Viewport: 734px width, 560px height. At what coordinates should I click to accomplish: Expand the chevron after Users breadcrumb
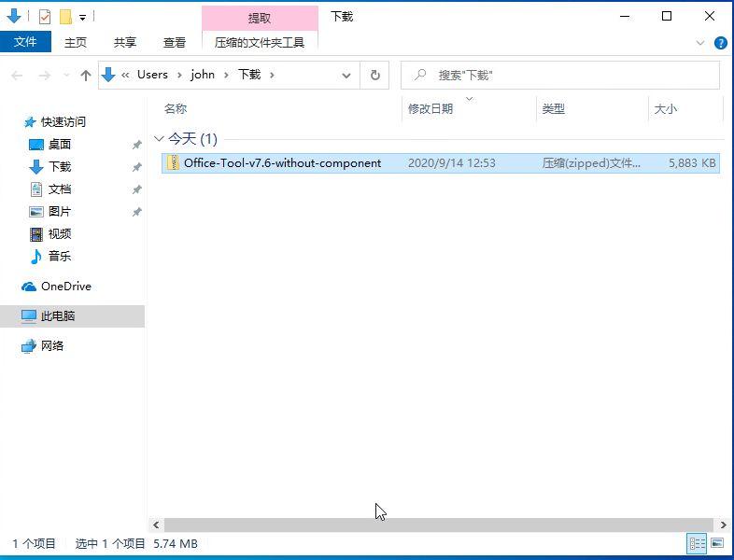pyautogui.click(x=179, y=75)
